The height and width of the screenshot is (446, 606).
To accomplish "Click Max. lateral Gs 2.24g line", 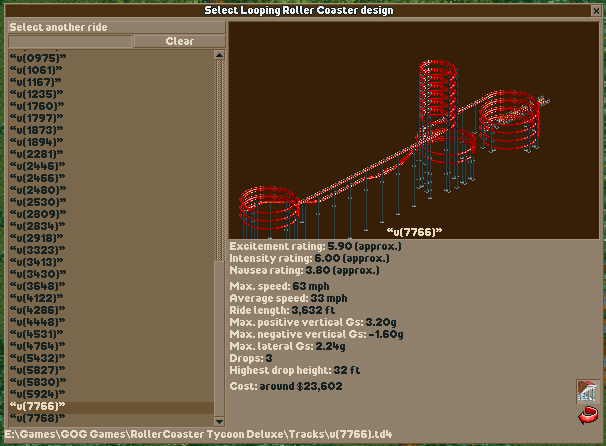I will (288, 346).
